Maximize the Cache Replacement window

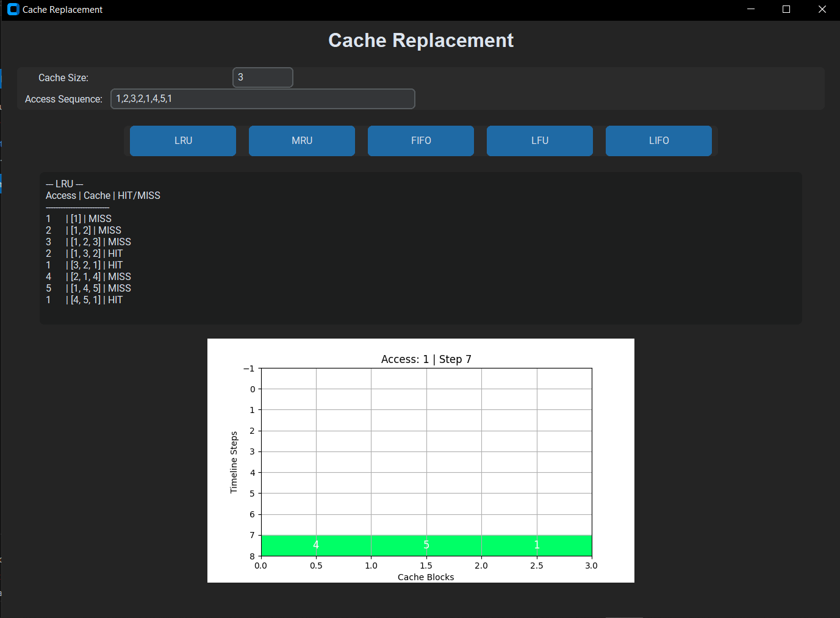click(786, 9)
